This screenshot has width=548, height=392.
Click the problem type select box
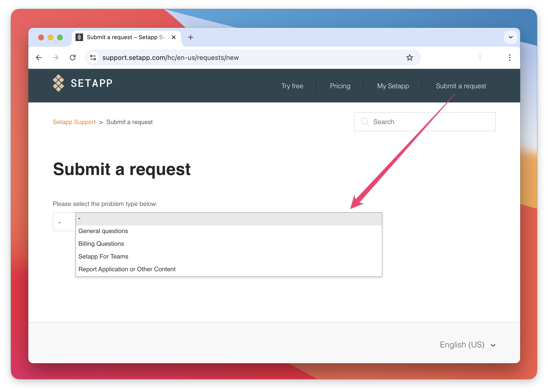64,222
